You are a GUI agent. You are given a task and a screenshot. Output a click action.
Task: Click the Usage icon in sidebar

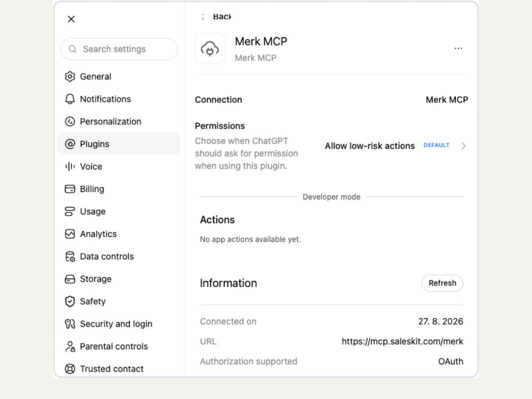[x=70, y=211]
